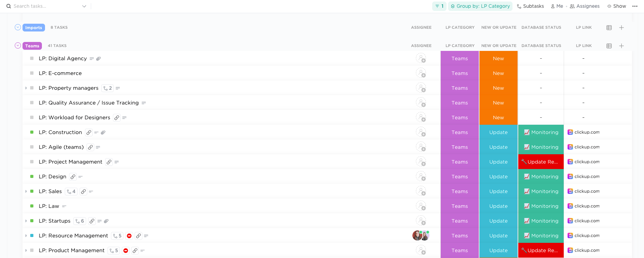
Task: Toggle the status square of LP: Construction
Action: (x=32, y=132)
